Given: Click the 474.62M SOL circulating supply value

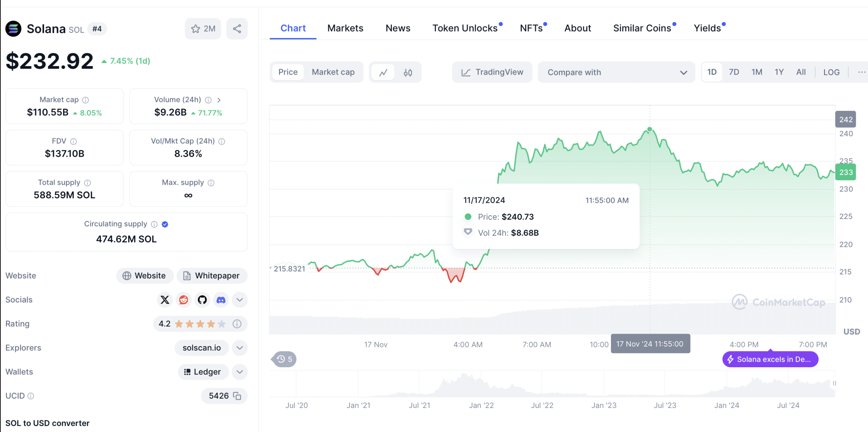Looking at the screenshot, I should click(x=126, y=239).
